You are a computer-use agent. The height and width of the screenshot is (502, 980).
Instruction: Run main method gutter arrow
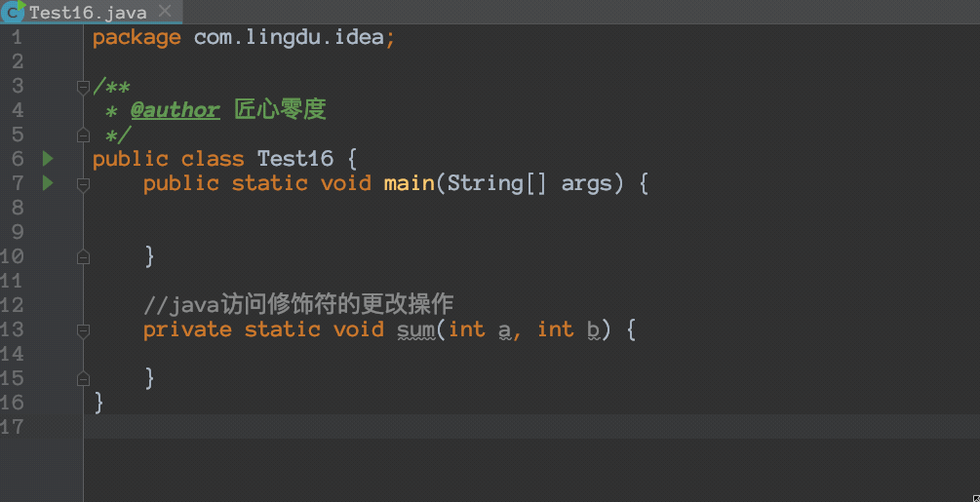pos(48,183)
